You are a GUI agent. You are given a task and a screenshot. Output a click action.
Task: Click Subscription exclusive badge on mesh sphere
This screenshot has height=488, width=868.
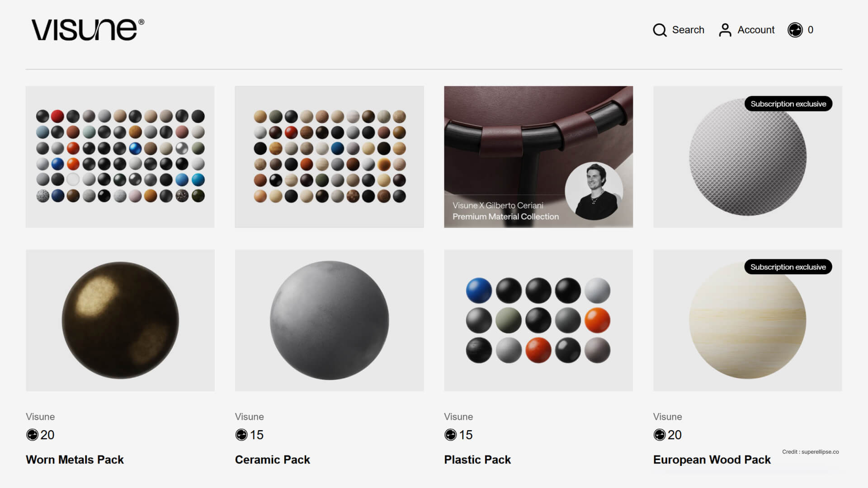(x=788, y=104)
